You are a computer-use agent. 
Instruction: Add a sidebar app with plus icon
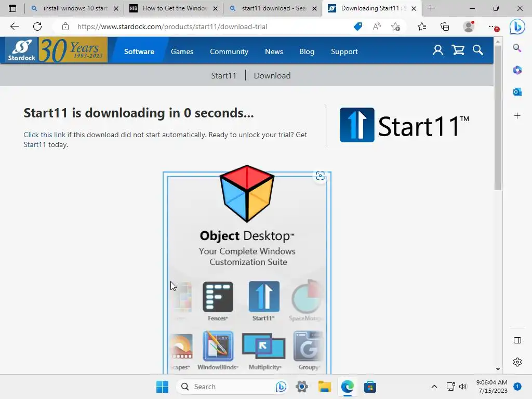pyautogui.click(x=517, y=116)
